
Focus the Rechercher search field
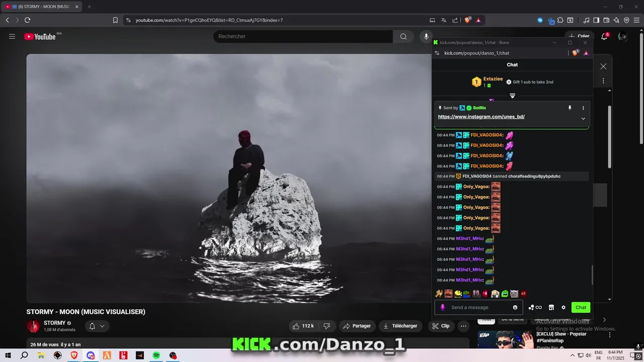tap(303, 36)
